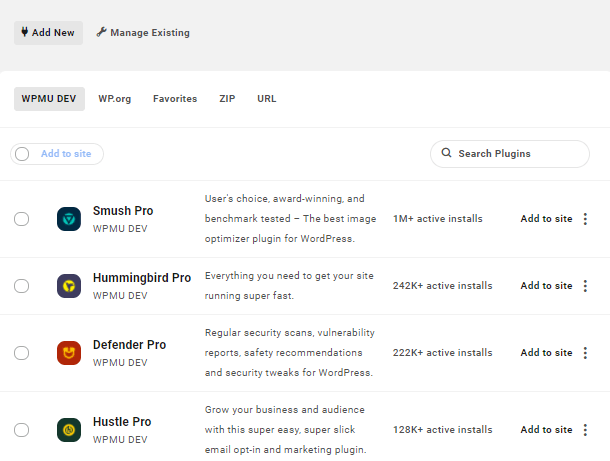Open the three-dot menu for Smush Pro
610x461 pixels.
click(x=585, y=219)
